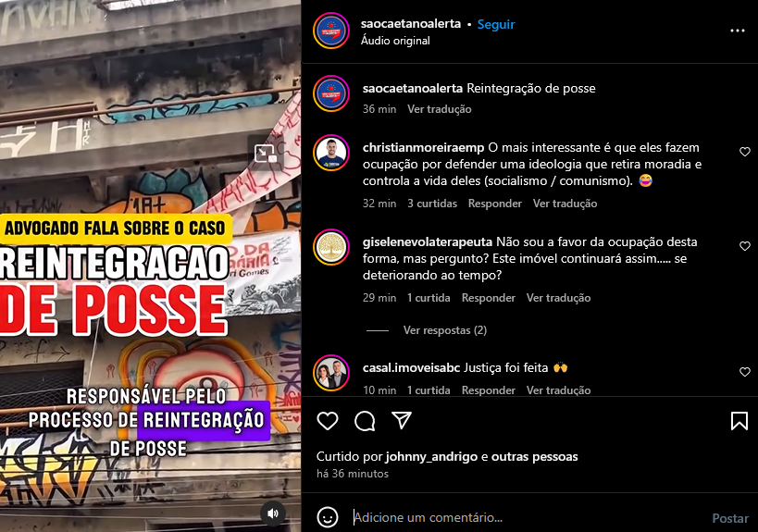This screenshot has height=532, width=758.
Task: Like the post with heart icon
Action: 328,421
